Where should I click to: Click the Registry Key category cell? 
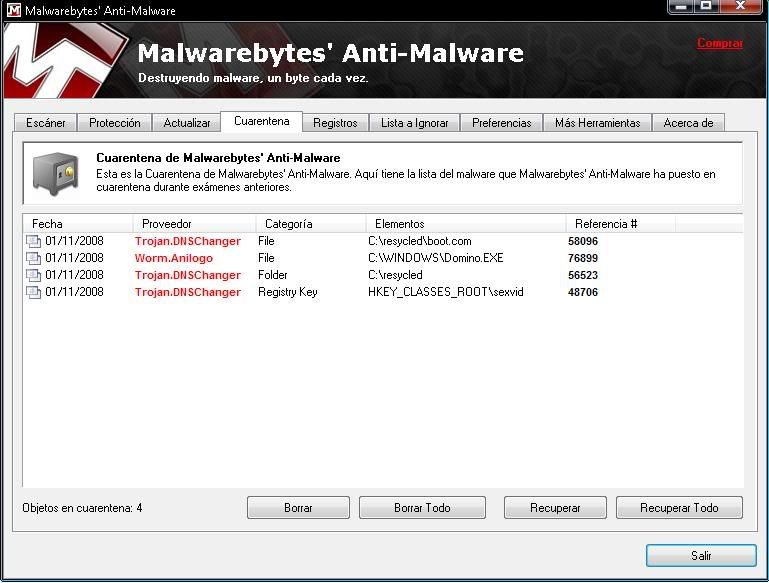[288, 292]
